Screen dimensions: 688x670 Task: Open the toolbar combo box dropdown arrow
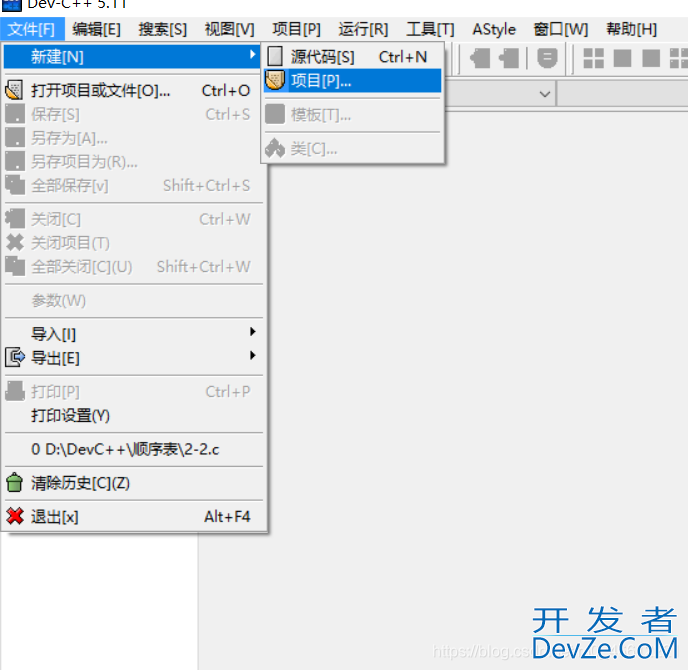(x=545, y=93)
